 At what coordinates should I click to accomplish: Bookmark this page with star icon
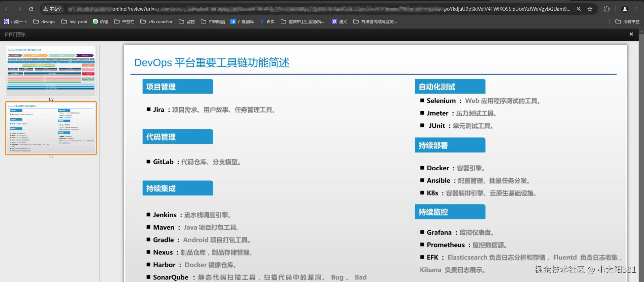tap(590, 9)
